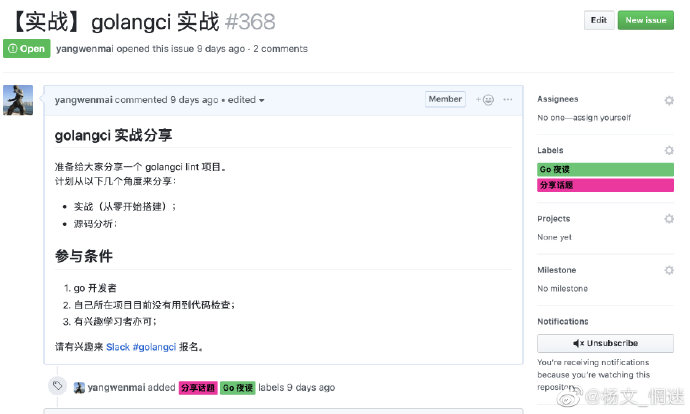The image size is (690, 414).
Task: Click yangwenmai name in label event
Action: coord(116,388)
